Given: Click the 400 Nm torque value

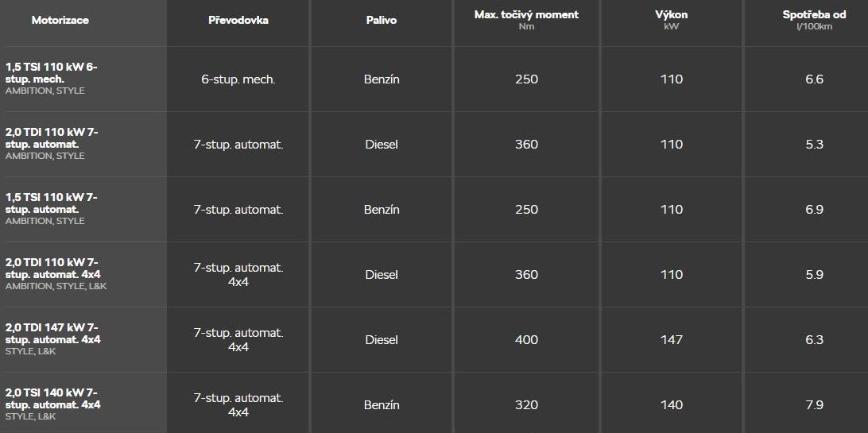Looking at the screenshot, I should pos(526,340).
